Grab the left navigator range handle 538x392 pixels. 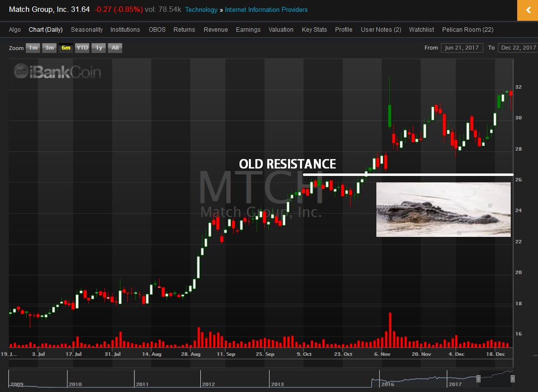pyautogui.click(x=478, y=379)
